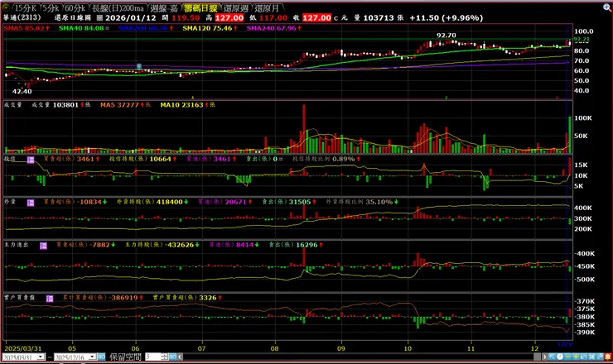This screenshot has height=364, width=613.
Task: Click the 實戶買賣超 3326 value
Action: [x=208, y=298]
